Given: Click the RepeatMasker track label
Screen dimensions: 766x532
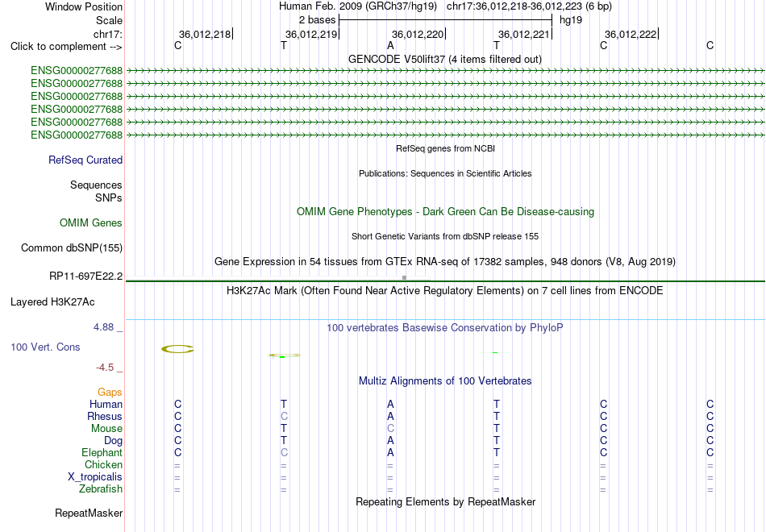Looking at the screenshot, I should [x=89, y=513].
